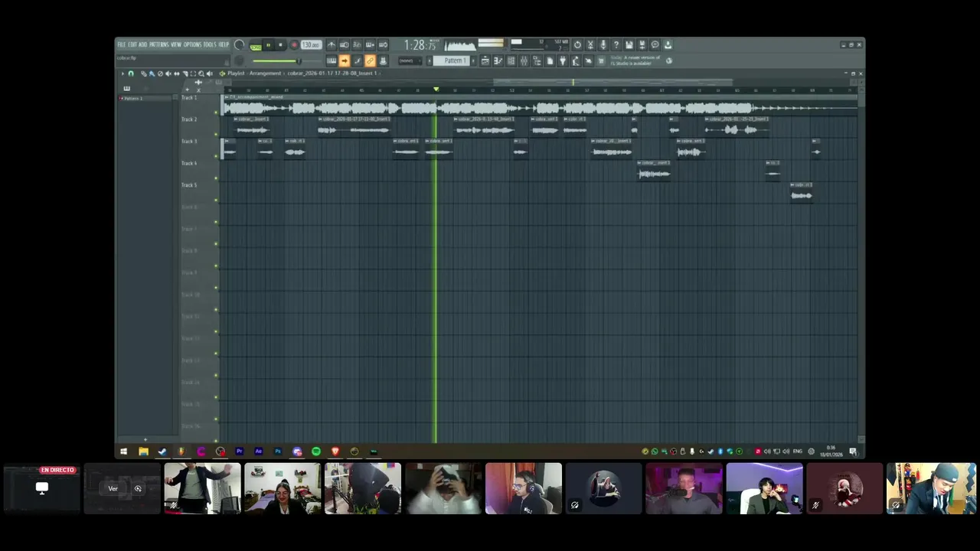Open Spotify from the taskbar
The image size is (980, 551).
pos(316,452)
